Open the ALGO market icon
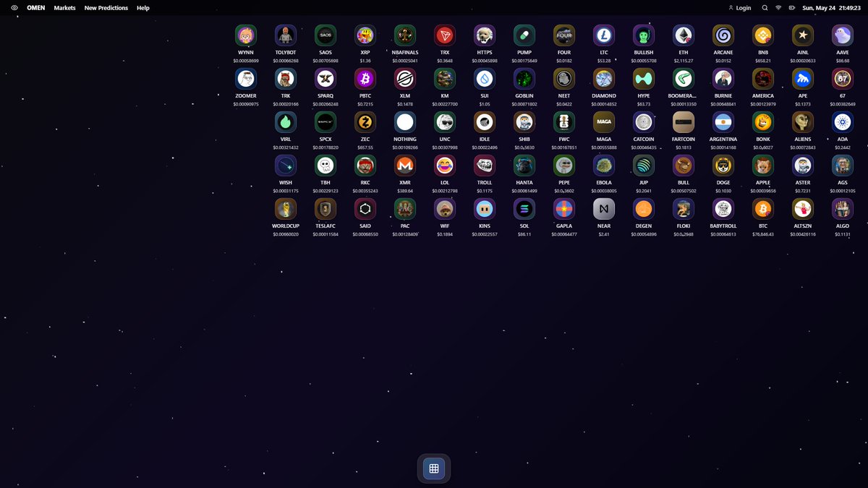 (x=843, y=208)
